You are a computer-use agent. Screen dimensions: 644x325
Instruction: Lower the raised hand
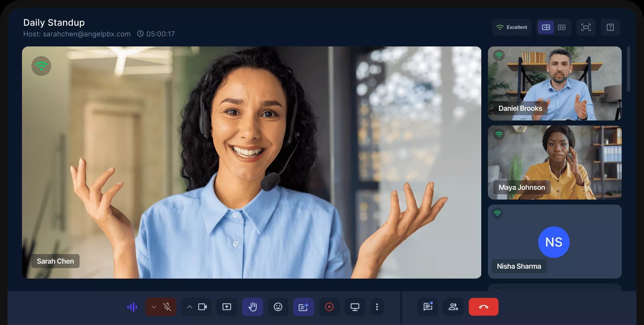[x=252, y=307]
